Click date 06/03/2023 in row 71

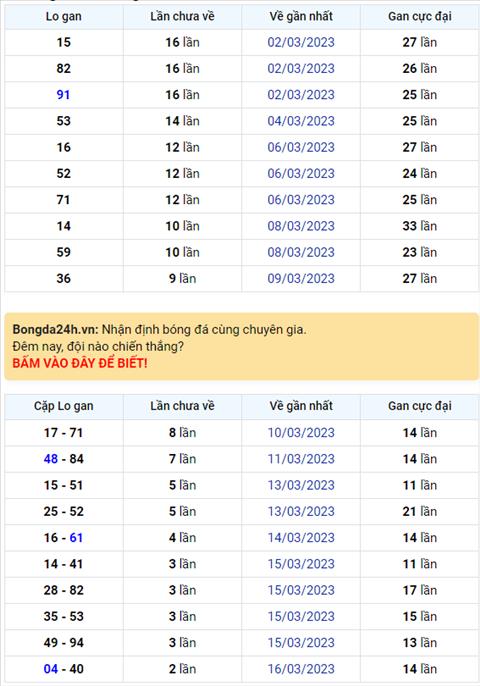coord(301,200)
